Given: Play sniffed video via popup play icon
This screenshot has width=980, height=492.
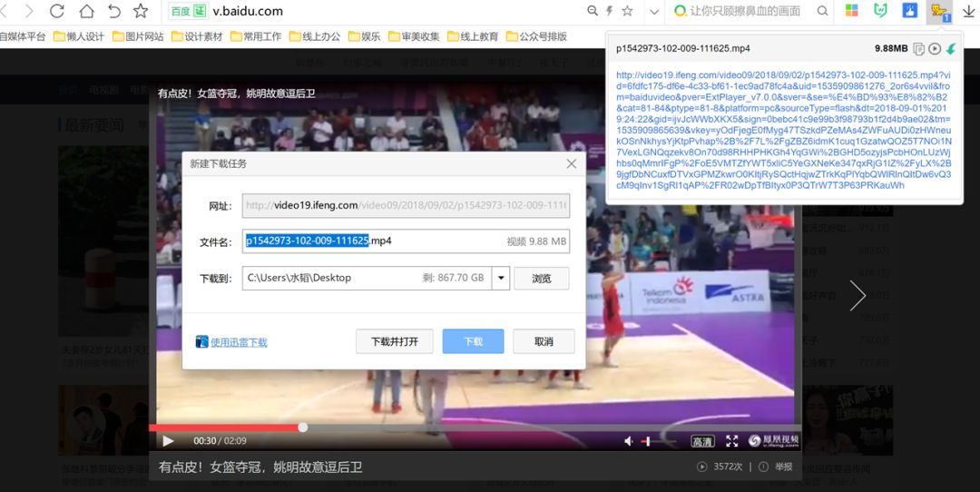Looking at the screenshot, I should (x=935, y=49).
